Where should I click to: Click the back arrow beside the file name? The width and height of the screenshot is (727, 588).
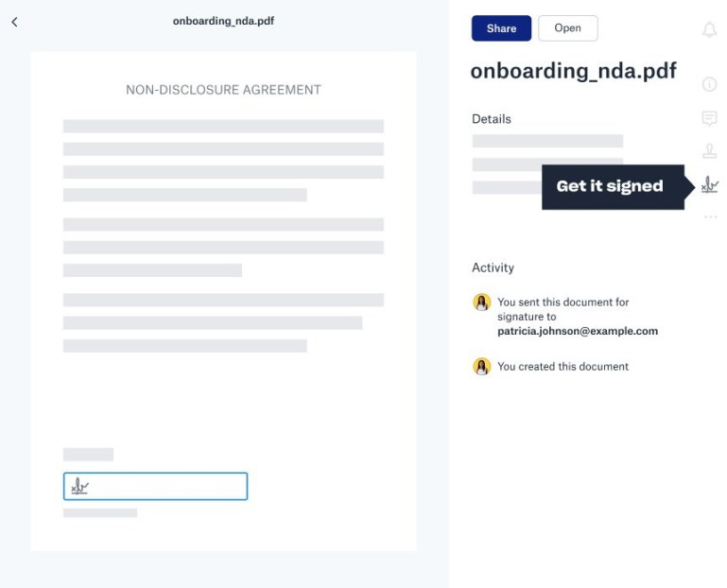coord(14,22)
